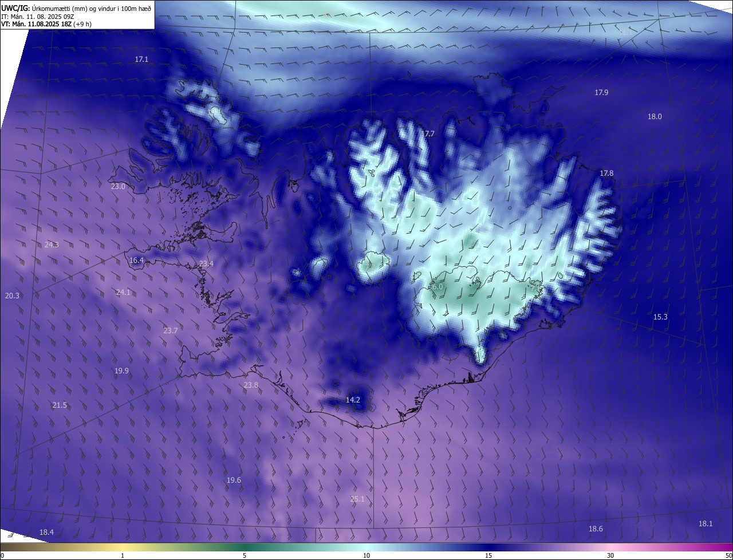Select the 23.8 value label
Screen dimensions: 733x560
[x=251, y=385]
